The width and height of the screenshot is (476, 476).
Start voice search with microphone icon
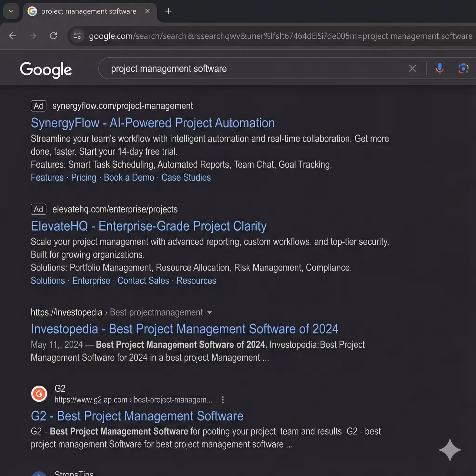(440, 69)
